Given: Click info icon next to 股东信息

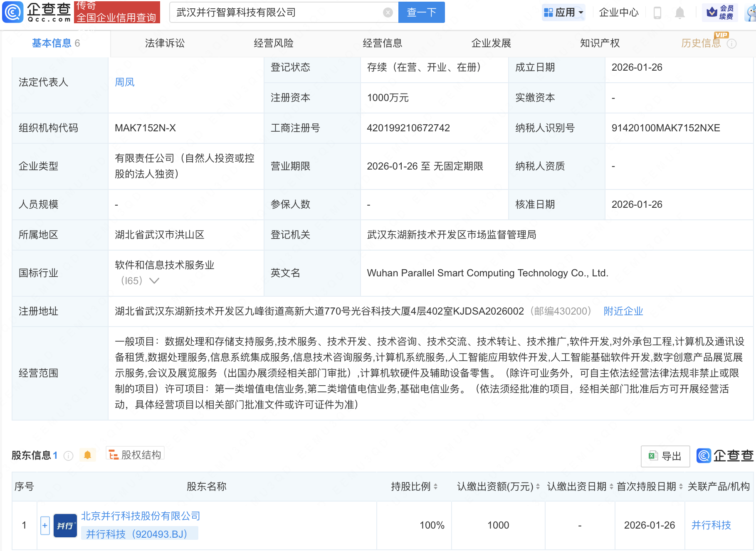Looking at the screenshot, I should pos(69,456).
